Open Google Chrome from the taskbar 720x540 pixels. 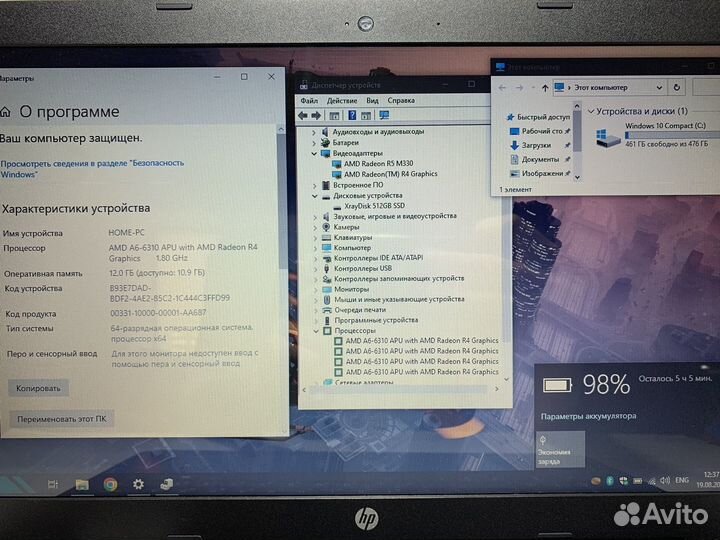tap(110, 484)
